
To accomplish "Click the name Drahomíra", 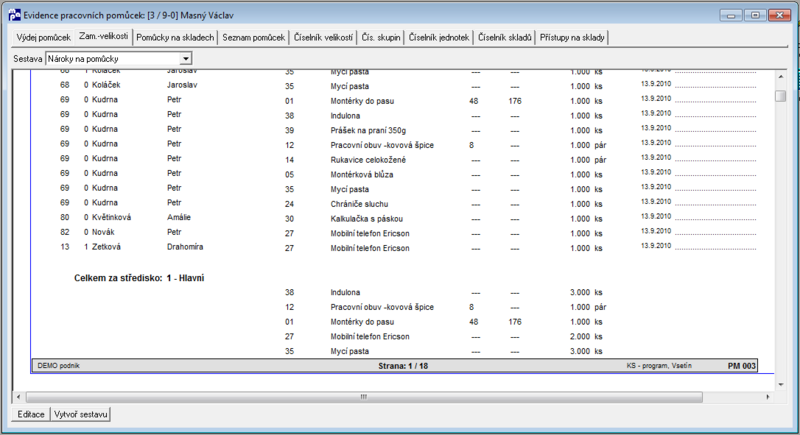I will pyautogui.click(x=185, y=247).
